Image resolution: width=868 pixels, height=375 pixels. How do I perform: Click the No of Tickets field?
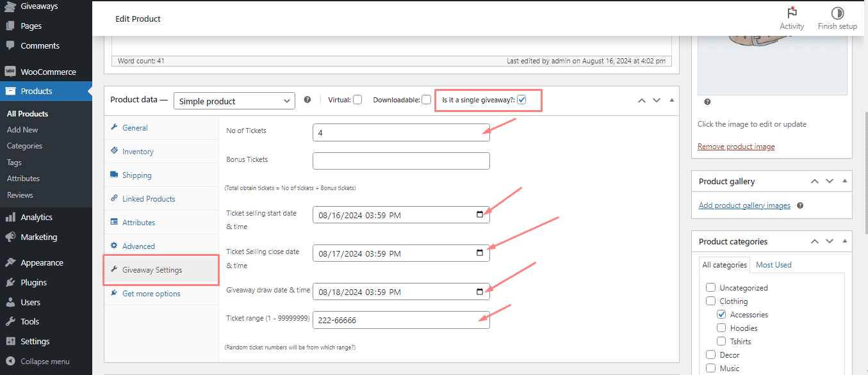pos(401,132)
